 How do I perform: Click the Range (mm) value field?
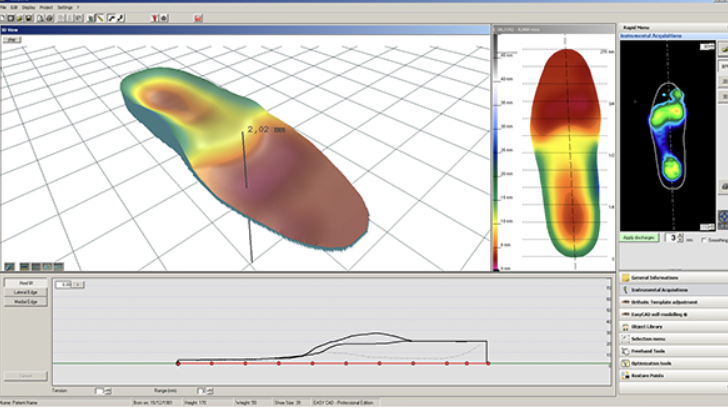click(x=200, y=390)
